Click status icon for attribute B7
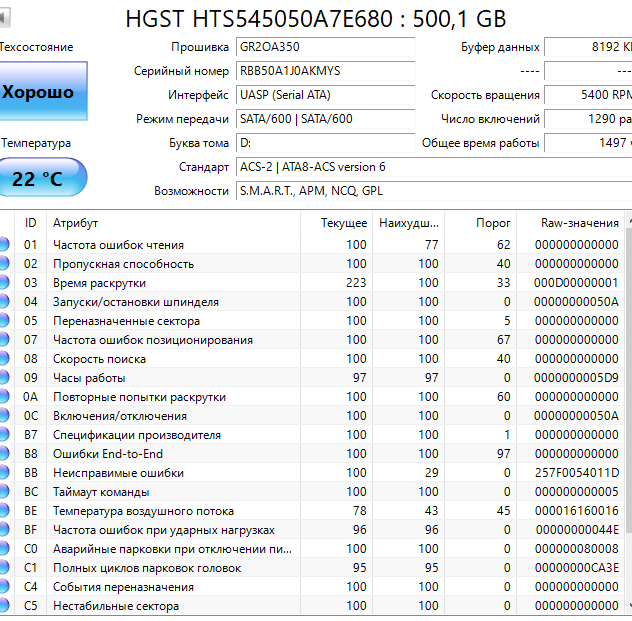This screenshot has height=621, width=632. pos(4,434)
